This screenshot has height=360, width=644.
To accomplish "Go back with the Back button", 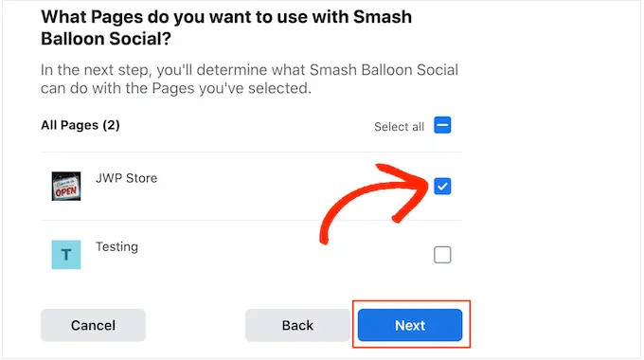I will point(297,325).
